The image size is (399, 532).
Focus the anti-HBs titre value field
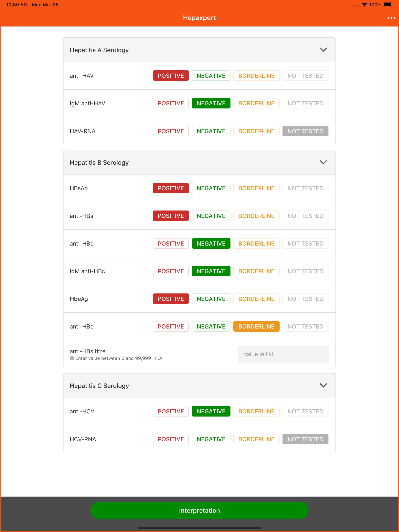(283, 354)
